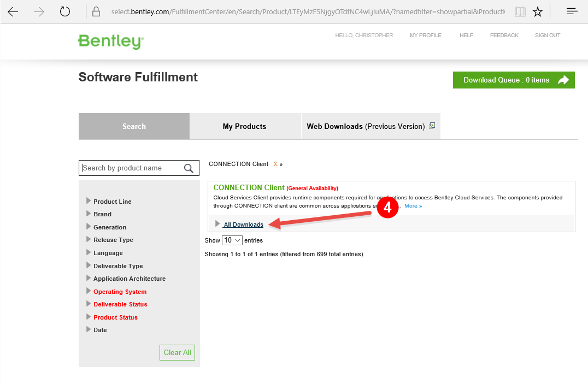The width and height of the screenshot is (588, 384).
Task: Expand the Deliverable Status filter
Action: click(116, 304)
